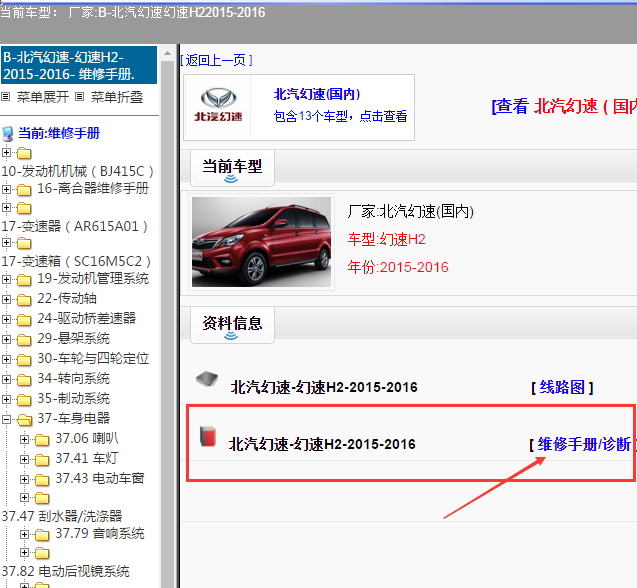The image size is (637, 588).
Task: Click the red 幻速H2 car thumbnail
Action: tap(261, 242)
